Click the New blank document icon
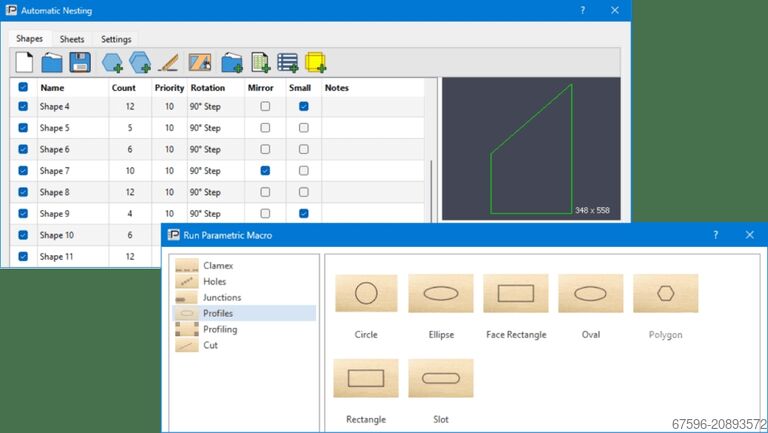This screenshot has width=768, height=433. coord(23,62)
